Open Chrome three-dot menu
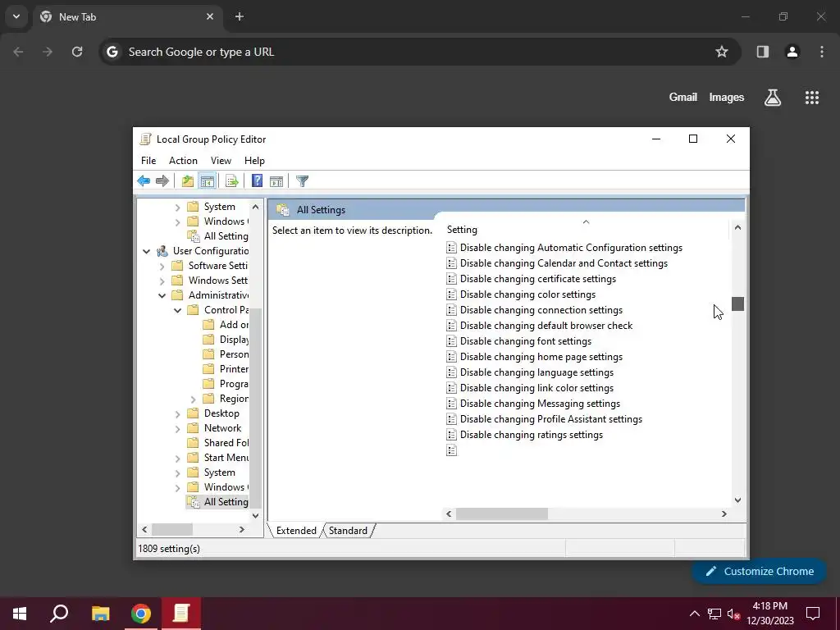Viewport: 840px width, 630px height. click(822, 52)
